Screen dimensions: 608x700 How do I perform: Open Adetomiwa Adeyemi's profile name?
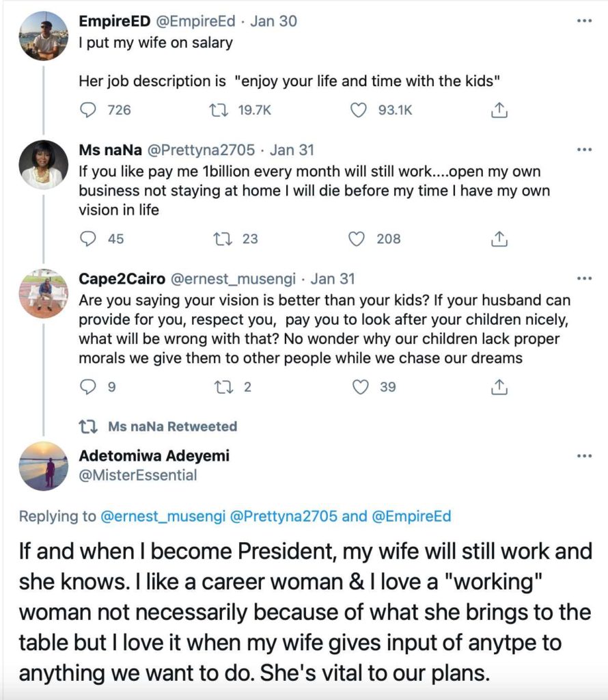[154, 456]
